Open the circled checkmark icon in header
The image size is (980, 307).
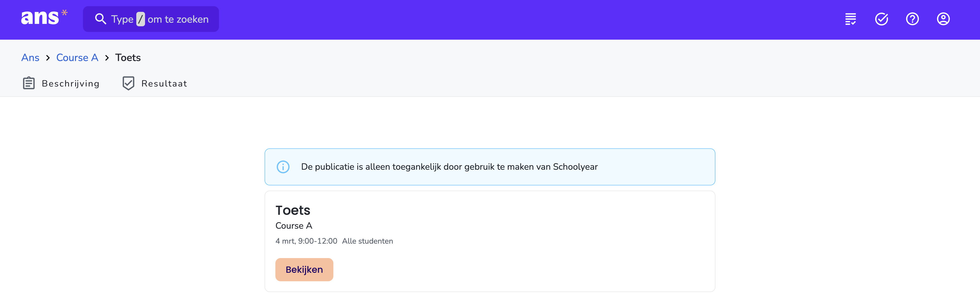882,19
